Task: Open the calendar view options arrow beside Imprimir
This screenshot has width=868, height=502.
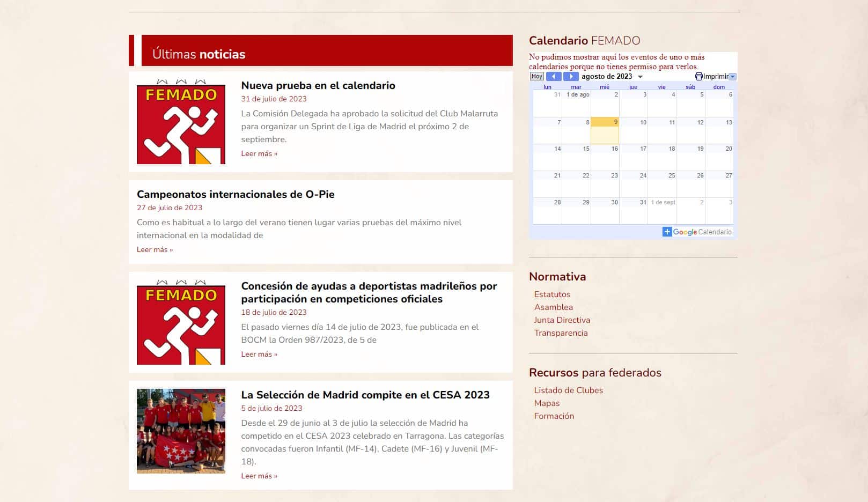Action: click(x=733, y=77)
